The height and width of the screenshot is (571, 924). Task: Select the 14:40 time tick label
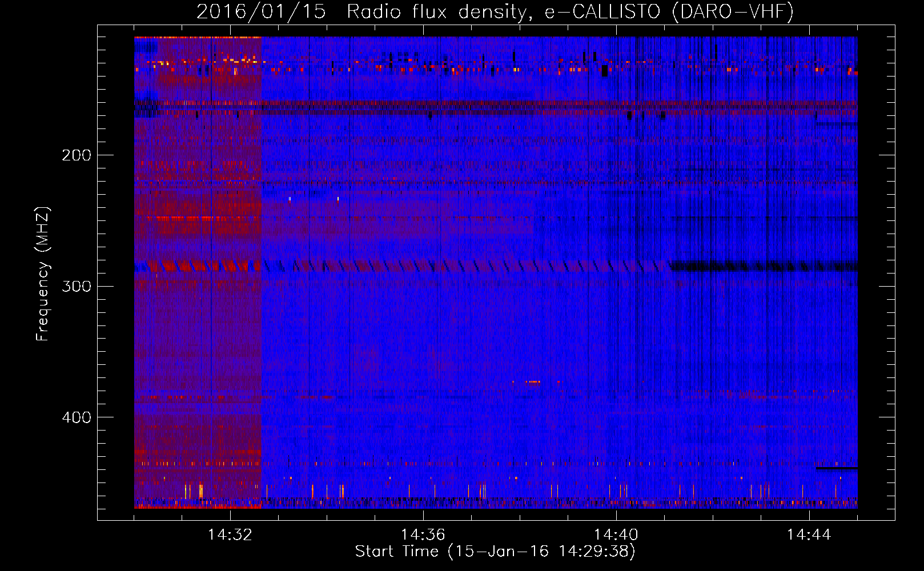pyautogui.click(x=616, y=535)
